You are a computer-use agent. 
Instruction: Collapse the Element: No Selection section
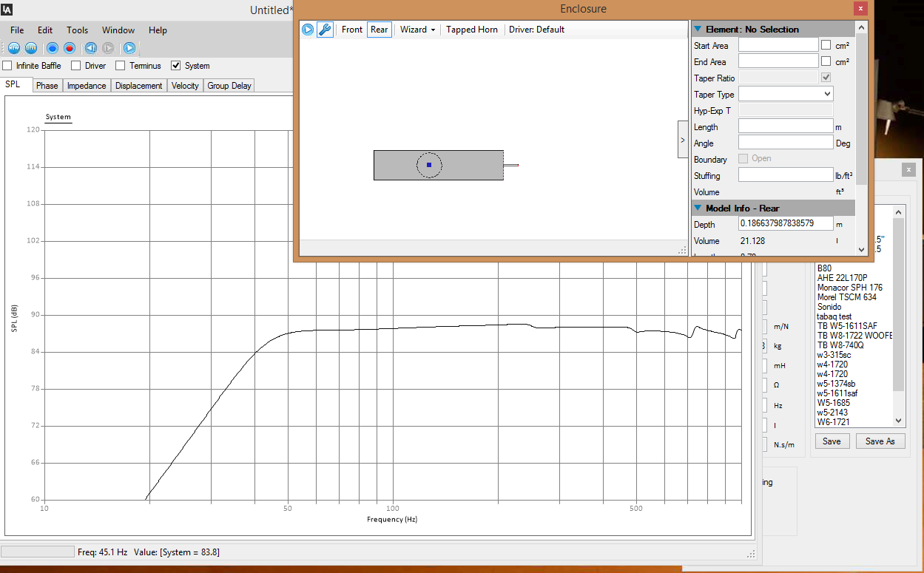(x=698, y=30)
